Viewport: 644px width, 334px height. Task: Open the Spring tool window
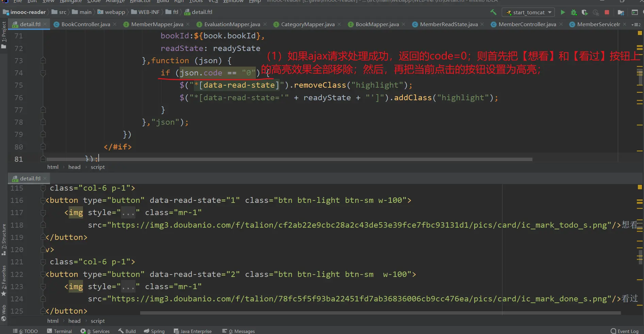pyautogui.click(x=154, y=331)
